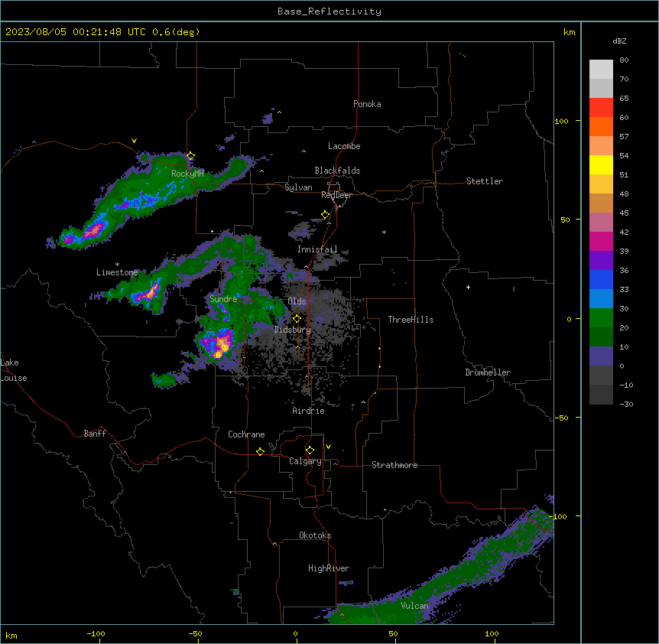Click the Airdrie city label

[x=309, y=411]
